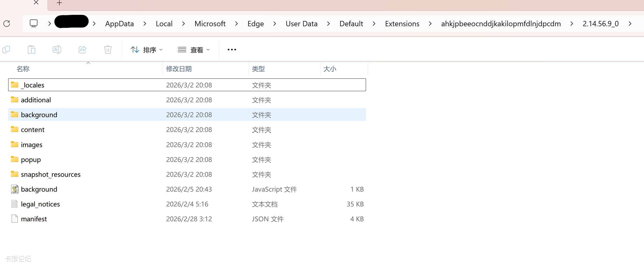Viewport: 644px width, 265px height.
Task: Click the Microsoft breadcrumb segment
Action: click(210, 24)
